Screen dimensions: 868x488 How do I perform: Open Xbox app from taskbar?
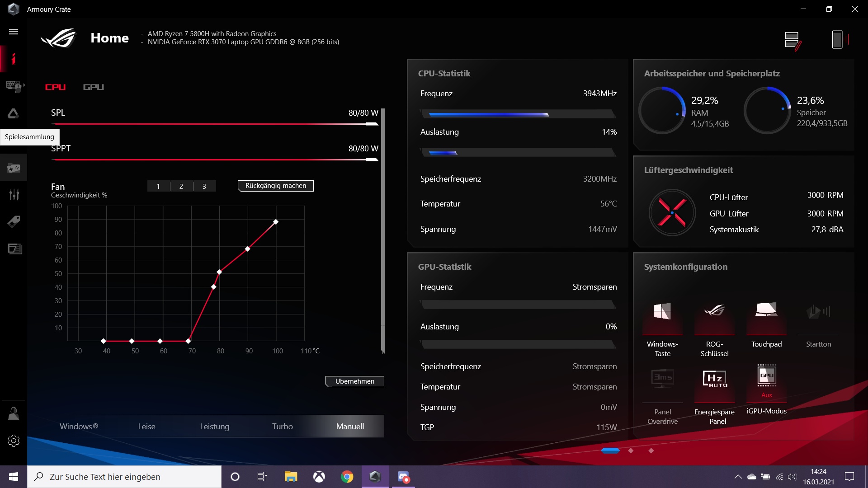319,477
